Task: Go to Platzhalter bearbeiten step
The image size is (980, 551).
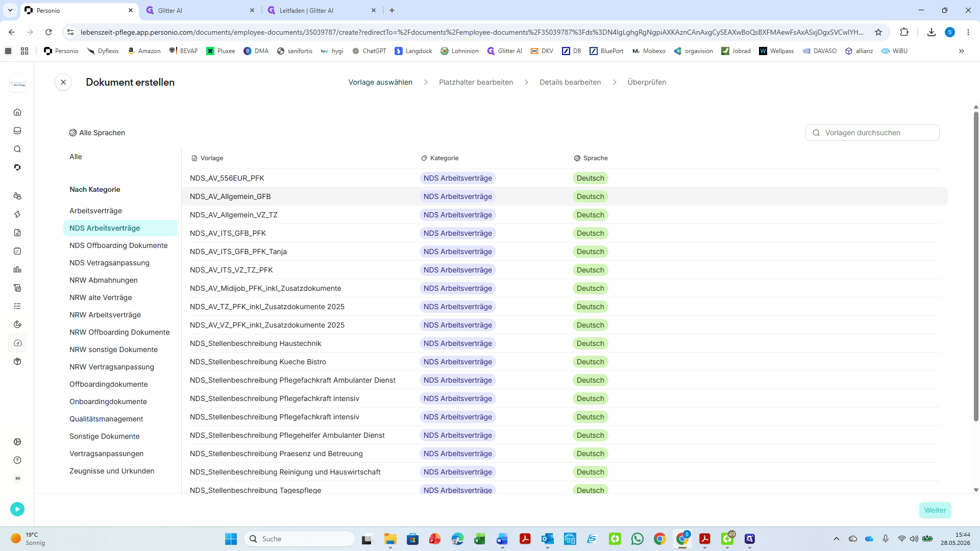Action: [476, 82]
